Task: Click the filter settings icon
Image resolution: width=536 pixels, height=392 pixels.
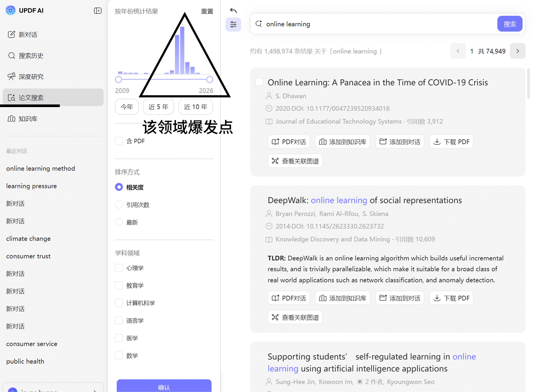Action: click(x=233, y=24)
